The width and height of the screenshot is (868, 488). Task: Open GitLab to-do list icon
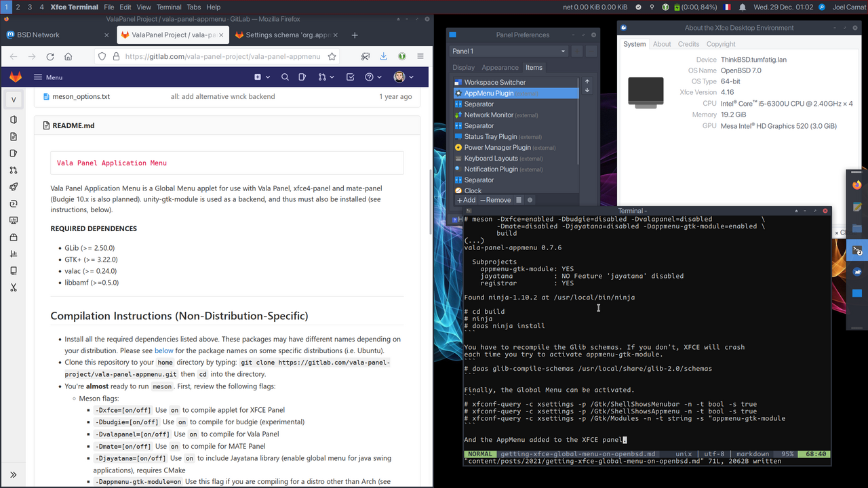[351, 77]
